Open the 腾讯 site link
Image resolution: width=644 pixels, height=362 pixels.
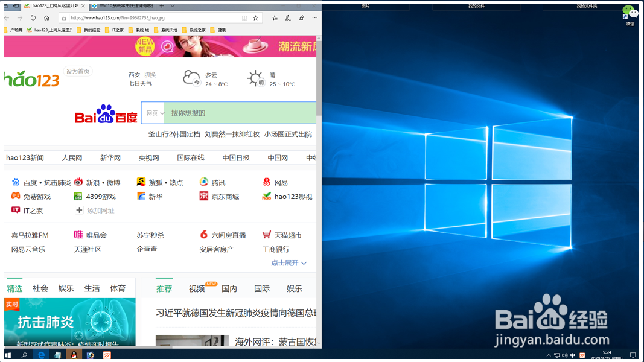(212, 183)
